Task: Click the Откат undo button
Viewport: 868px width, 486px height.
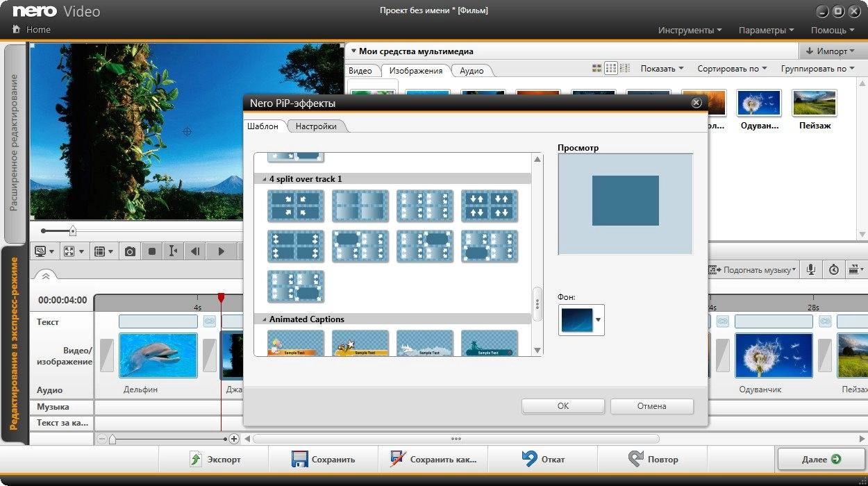Action: click(543, 459)
